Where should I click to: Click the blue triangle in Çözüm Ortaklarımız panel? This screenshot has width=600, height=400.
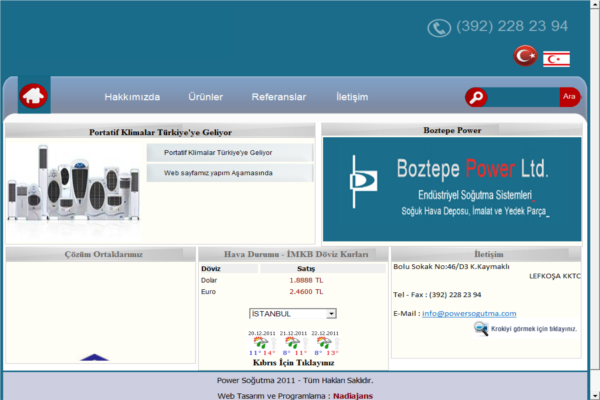94,358
